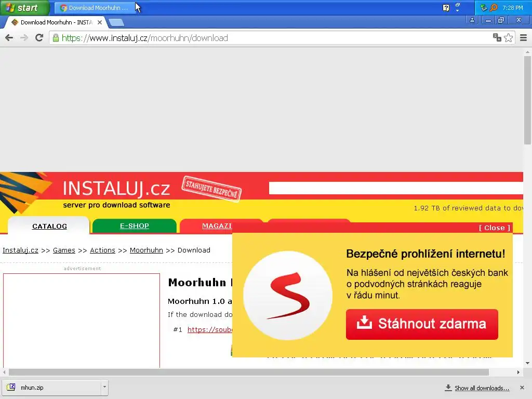The image size is (532, 399).
Task: Click the 7:28 PM system clock
Action: [x=513, y=8]
